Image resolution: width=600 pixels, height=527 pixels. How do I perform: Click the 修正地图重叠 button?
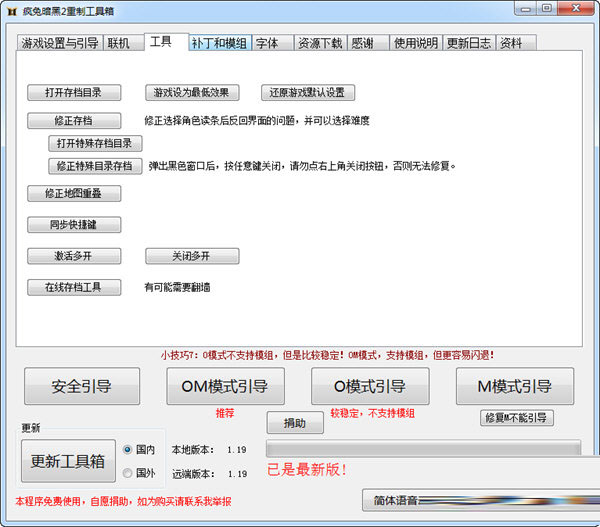pos(74,193)
